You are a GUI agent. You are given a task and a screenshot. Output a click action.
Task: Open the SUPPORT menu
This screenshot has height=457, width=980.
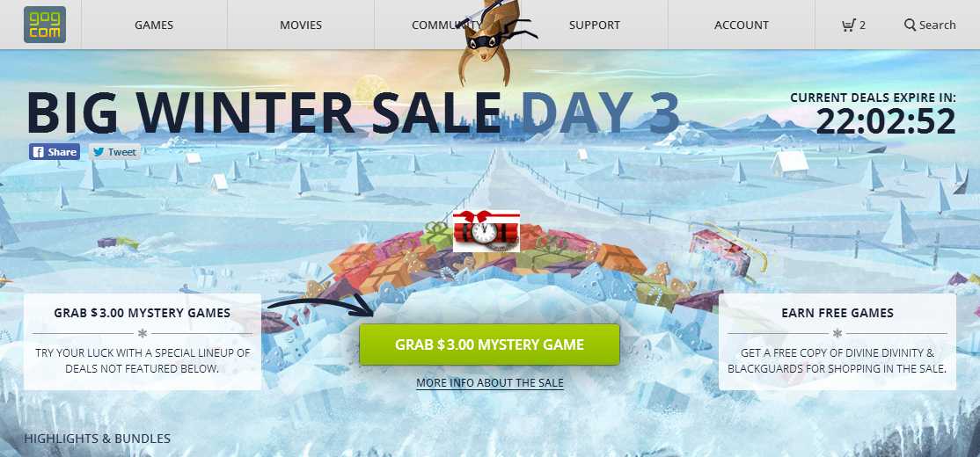[595, 25]
